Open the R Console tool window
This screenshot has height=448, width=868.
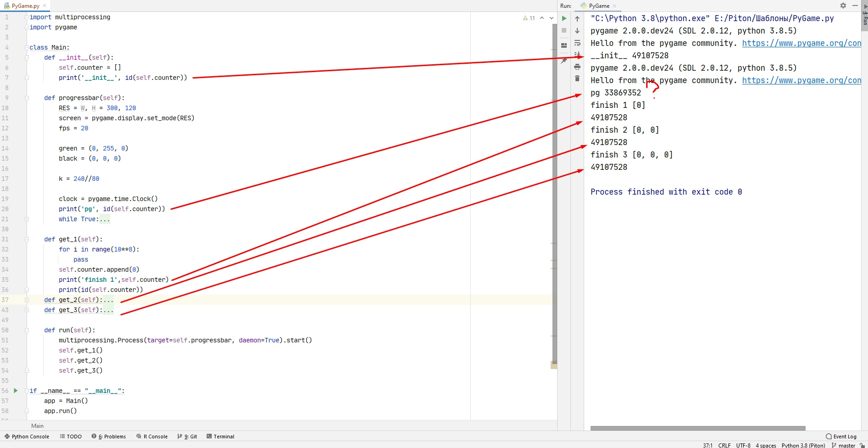click(152, 437)
